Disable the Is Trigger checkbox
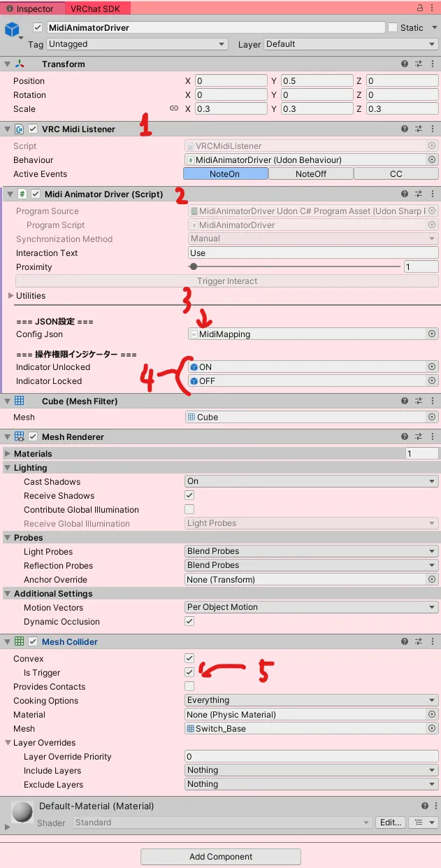Image resolution: width=441 pixels, height=868 pixels. pyautogui.click(x=189, y=672)
